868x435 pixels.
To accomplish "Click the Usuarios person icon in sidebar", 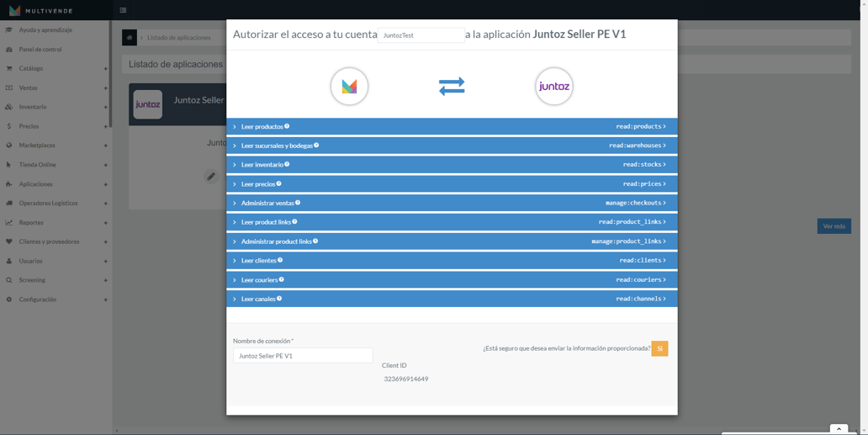I will pyautogui.click(x=9, y=261).
